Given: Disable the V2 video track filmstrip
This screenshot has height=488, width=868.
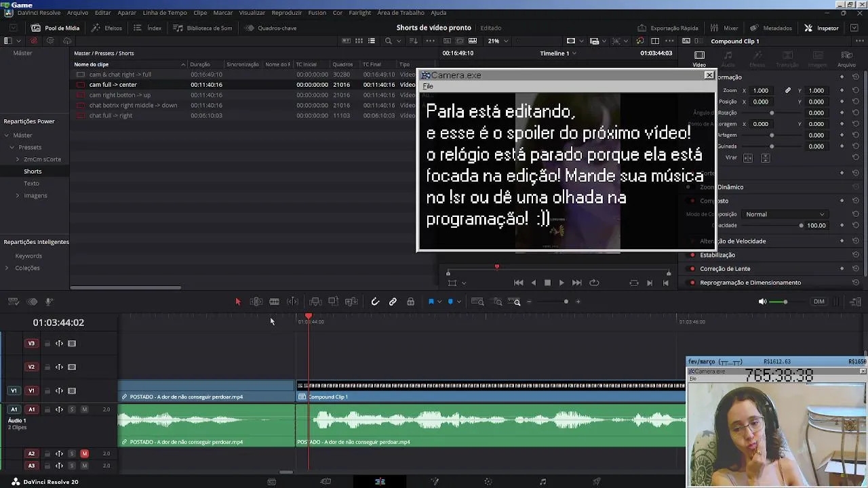Looking at the screenshot, I should [x=72, y=367].
